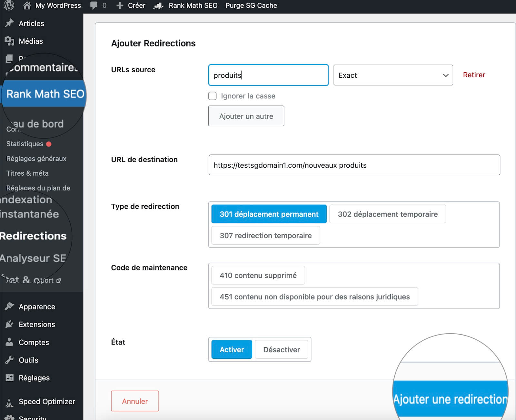Click Purge SG Cache in admin bar

click(251, 5)
